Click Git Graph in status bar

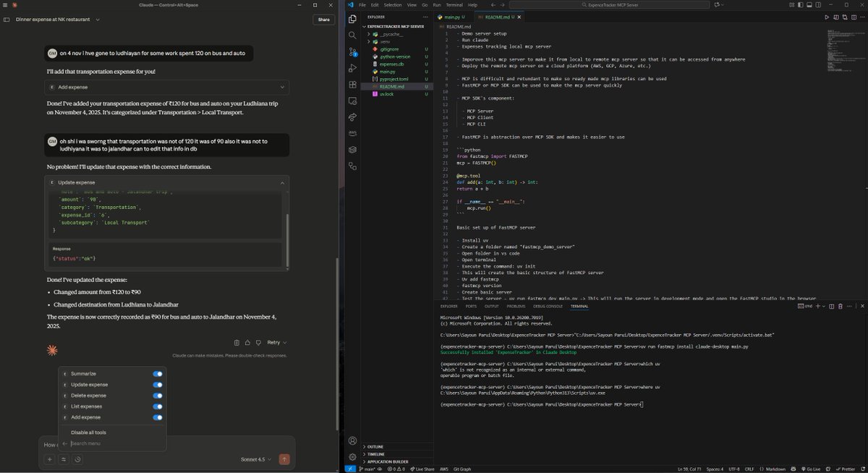coord(462,469)
